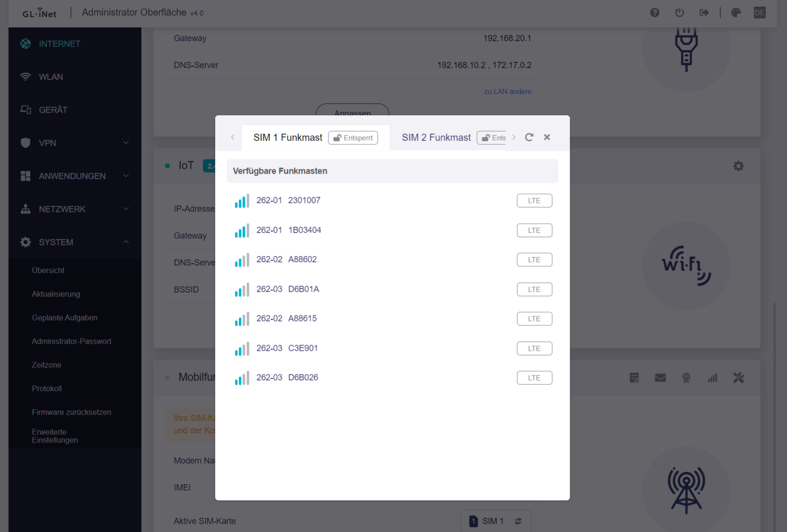
Task: Open the IoT settings gear icon
Action: [x=738, y=166]
